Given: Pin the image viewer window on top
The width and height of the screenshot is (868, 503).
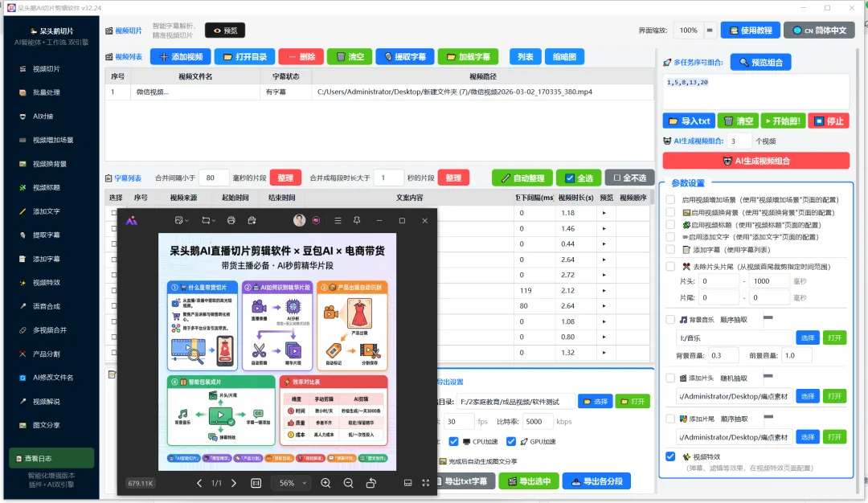Looking at the screenshot, I should [x=357, y=220].
